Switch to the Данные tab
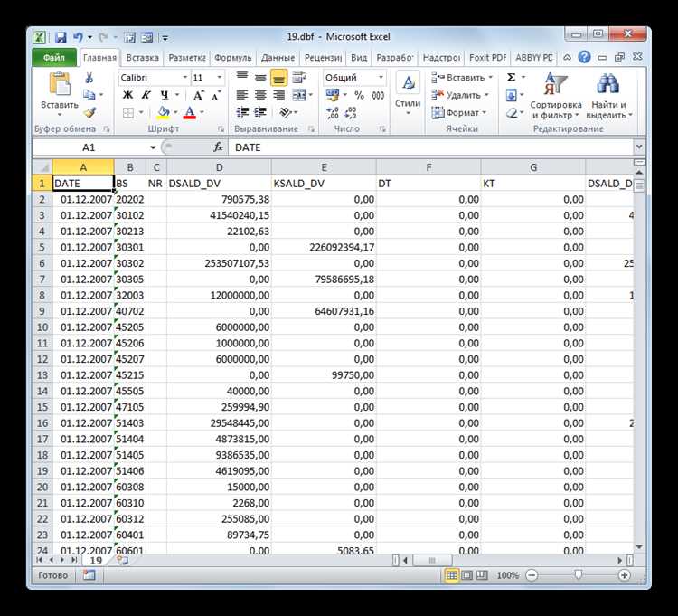Viewport: 678px width, 616px height. click(x=278, y=58)
